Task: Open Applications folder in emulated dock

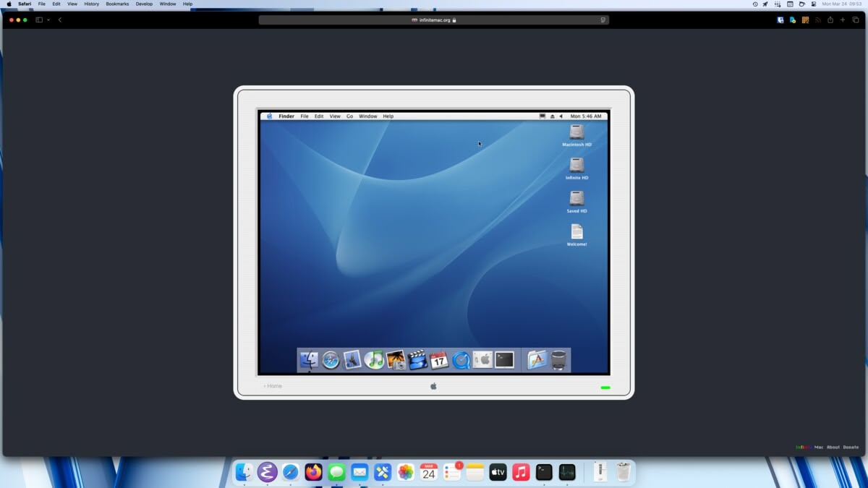Action: tap(537, 360)
